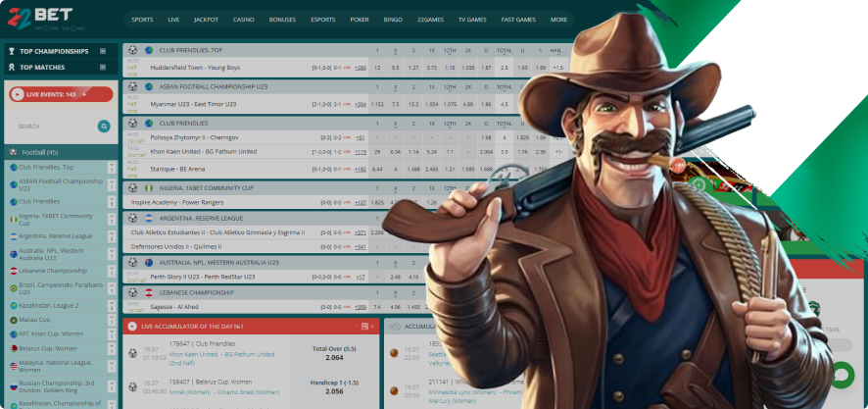
Task: Click Argentina flag in Reserve League header
Action: click(149, 218)
